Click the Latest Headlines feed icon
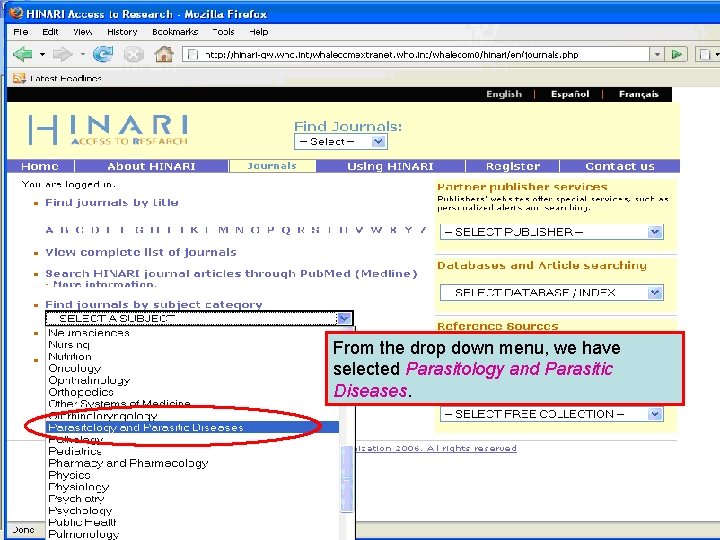 click(x=19, y=79)
